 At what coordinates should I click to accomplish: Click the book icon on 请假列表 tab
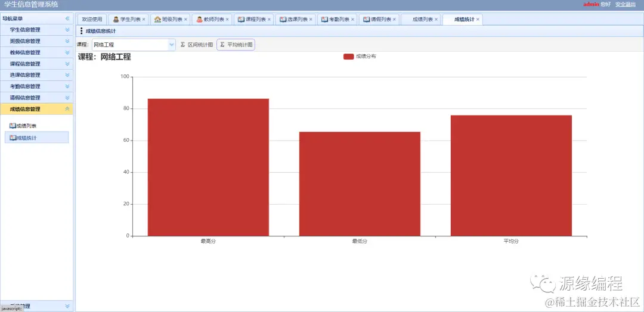[x=366, y=19]
